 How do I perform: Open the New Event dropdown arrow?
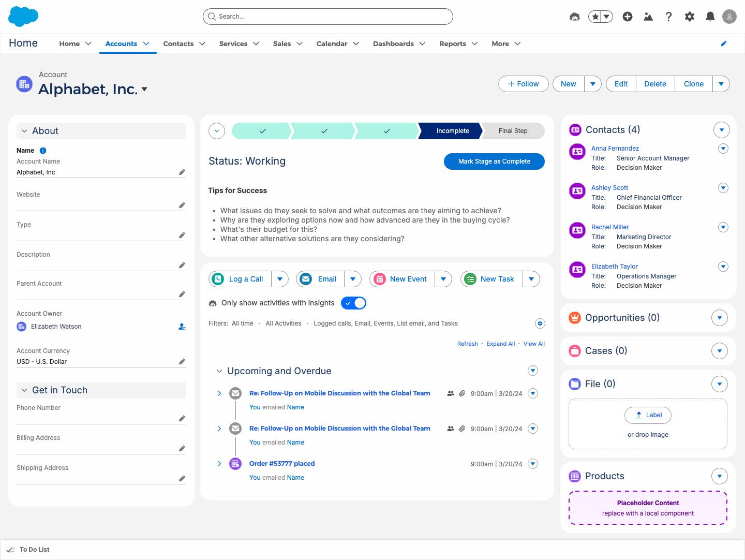[x=443, y=279]
